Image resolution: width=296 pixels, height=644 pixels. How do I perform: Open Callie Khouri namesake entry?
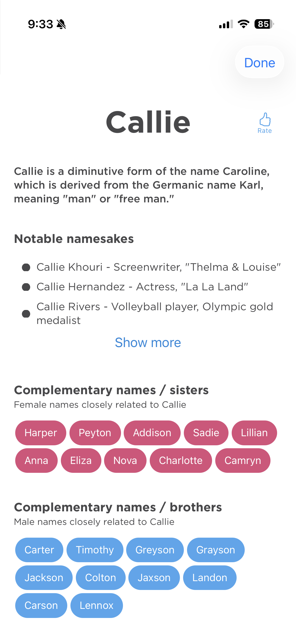click(x=159, y=267)
